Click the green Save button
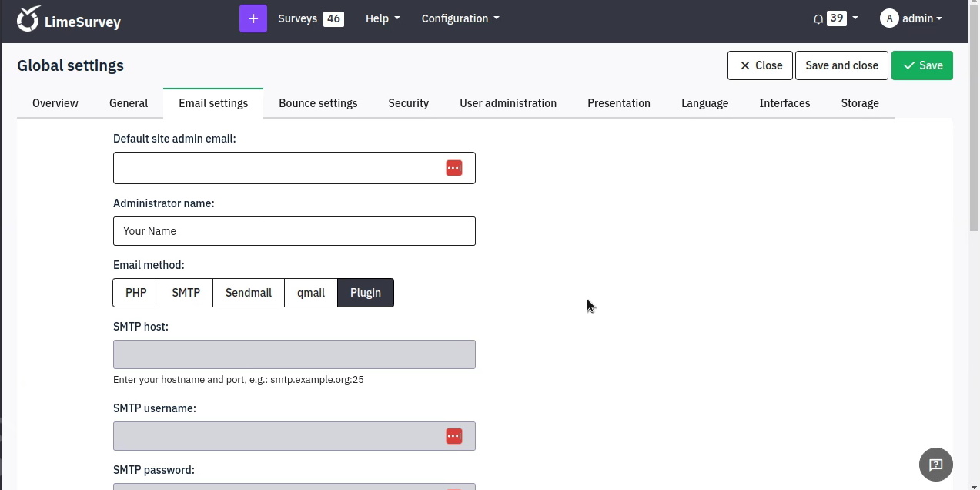 pyautogui.click(x=922, y=65)
